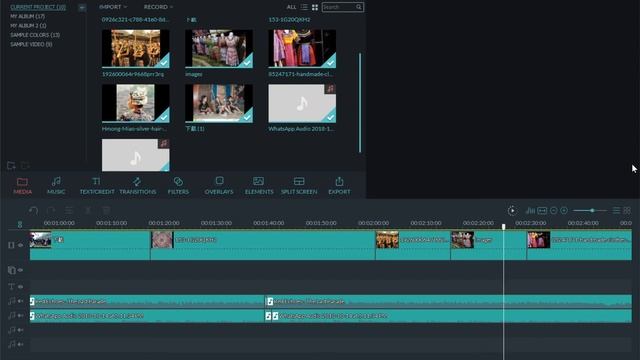Toggle text track visibility eye
This screenshot has height=360, width=640.
pyautogui.click(x=20, y=287)
